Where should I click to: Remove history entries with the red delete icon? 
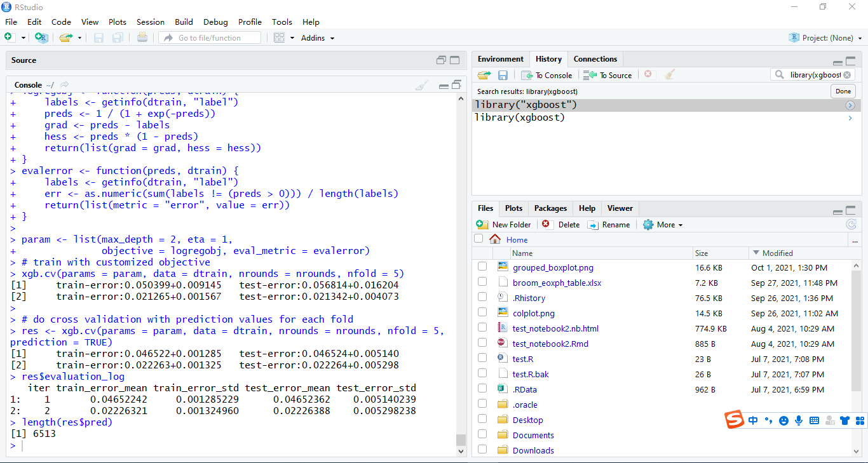[648, 74]
